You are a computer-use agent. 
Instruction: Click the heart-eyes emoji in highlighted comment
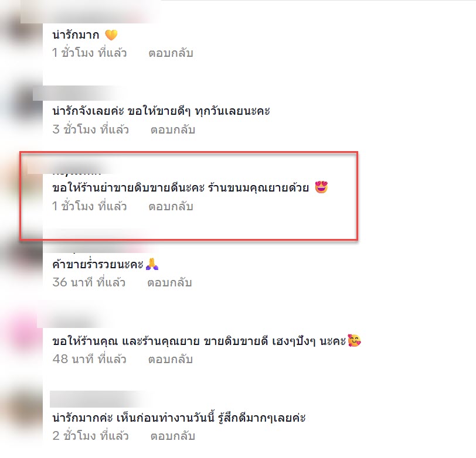point(321,187)
